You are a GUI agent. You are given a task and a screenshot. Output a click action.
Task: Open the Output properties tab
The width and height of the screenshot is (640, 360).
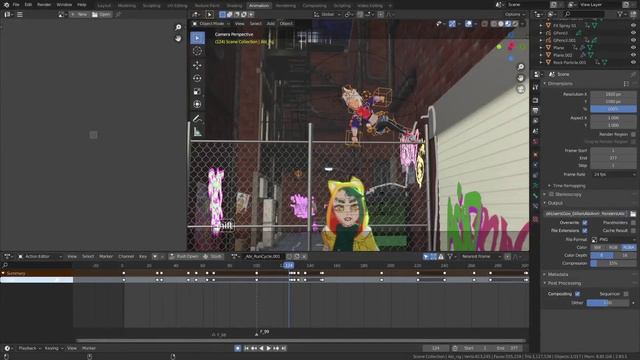pyautogui.click(x=536, y=111)
